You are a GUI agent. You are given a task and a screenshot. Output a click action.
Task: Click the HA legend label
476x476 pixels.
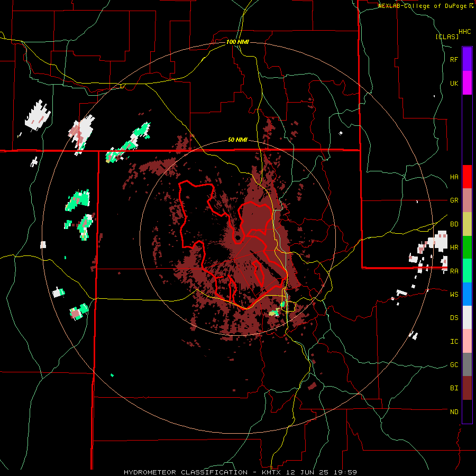(454, 177)
